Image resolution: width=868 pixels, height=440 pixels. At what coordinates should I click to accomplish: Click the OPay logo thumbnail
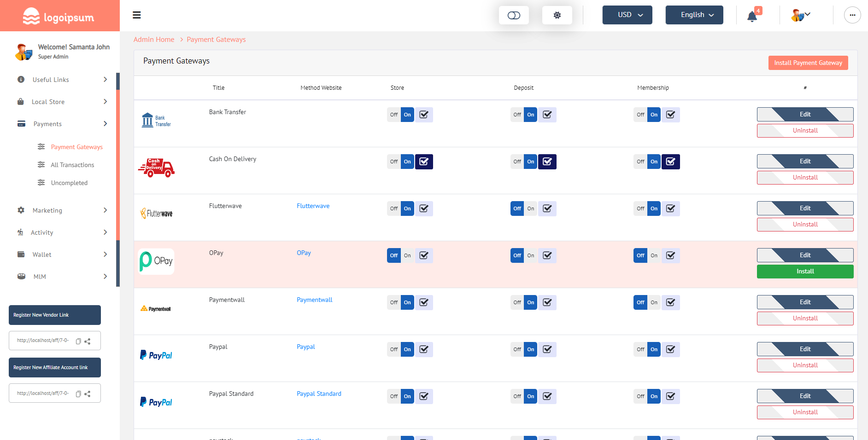156,261
